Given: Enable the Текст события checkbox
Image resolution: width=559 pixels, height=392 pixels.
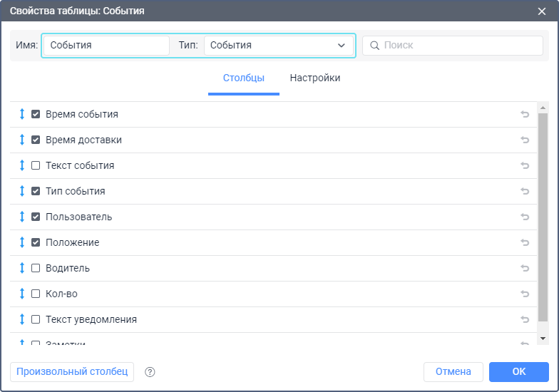Looking at the screenshot, I should click(36, 165).
